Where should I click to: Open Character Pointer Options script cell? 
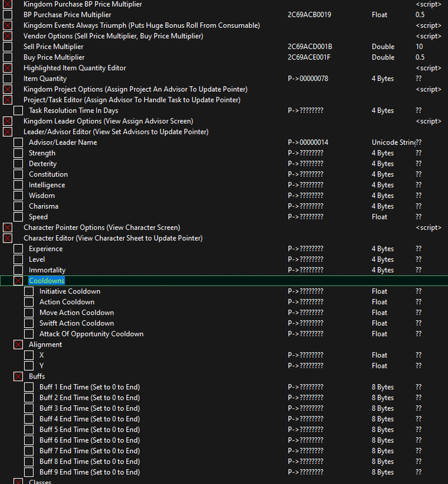click(428, 227)
